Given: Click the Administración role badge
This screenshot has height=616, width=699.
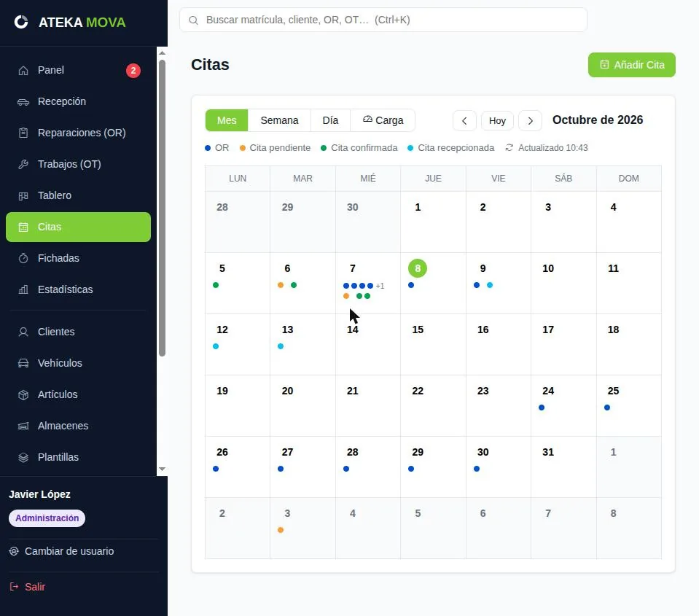Looking at the screenshot, I should pyautogui.click(x=47, y=518).
